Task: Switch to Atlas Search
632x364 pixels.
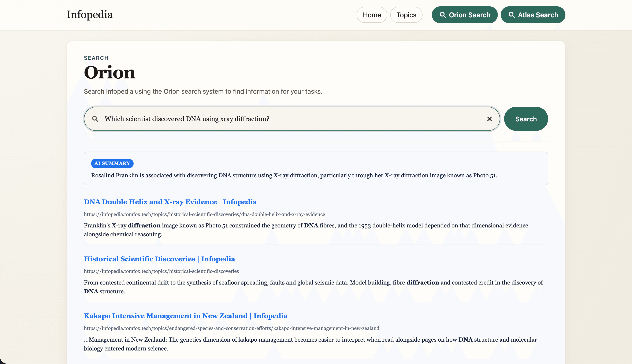Action: click(533, 15)
